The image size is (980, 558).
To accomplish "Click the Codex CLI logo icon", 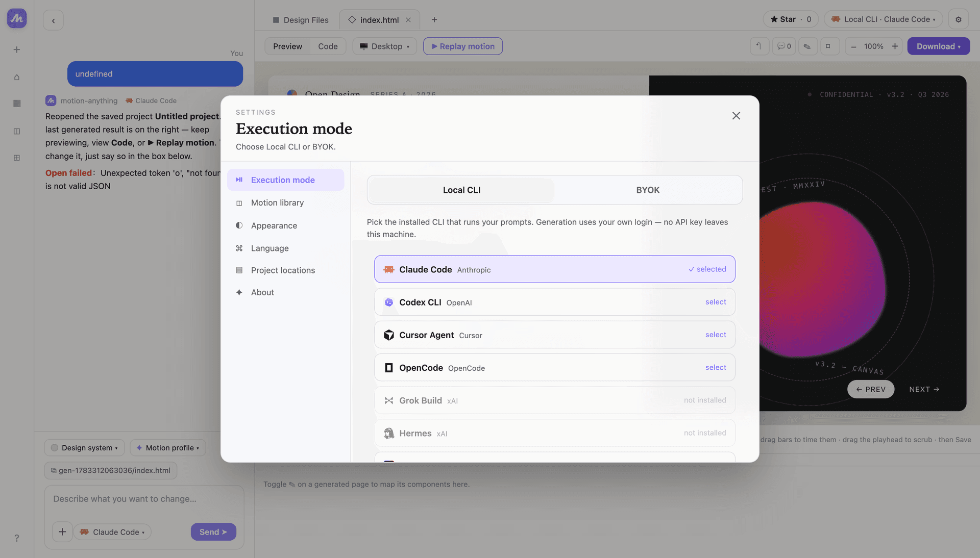I will click(x=389, y=302).
